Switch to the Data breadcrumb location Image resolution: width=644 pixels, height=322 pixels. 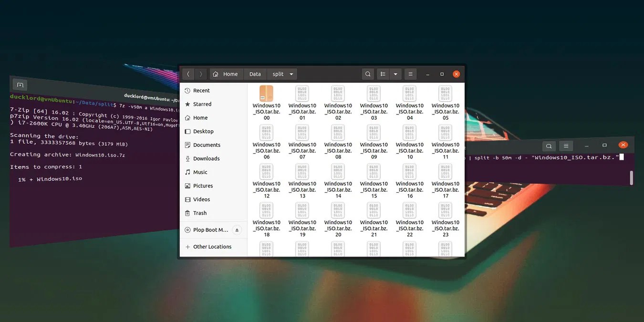tap(255, 74)
